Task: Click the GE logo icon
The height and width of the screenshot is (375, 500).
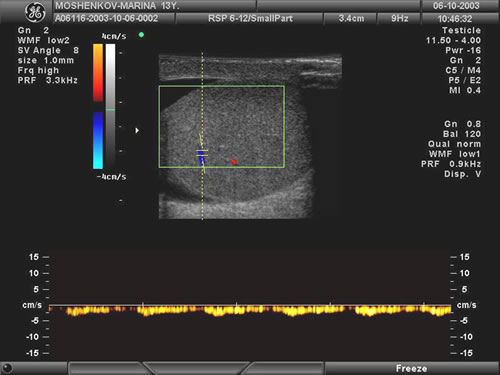Action: pos(36,13)
